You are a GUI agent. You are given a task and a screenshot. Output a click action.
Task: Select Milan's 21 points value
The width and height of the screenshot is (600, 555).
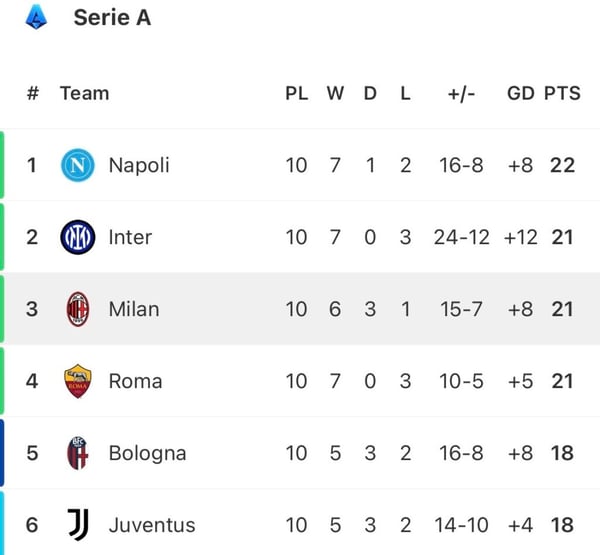point(562,309)
